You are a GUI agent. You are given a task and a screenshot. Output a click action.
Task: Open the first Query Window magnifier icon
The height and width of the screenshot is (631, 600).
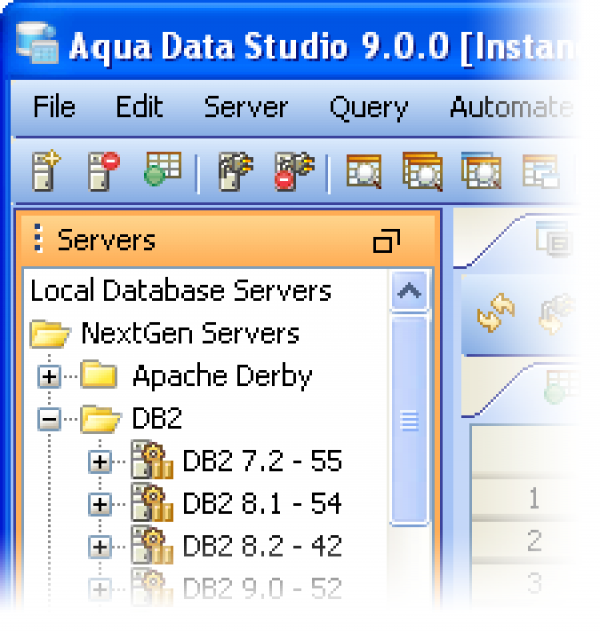pos(364,171)
